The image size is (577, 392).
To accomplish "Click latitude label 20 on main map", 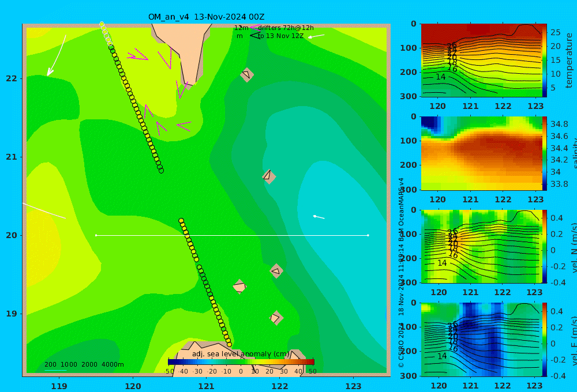I will click(x=12, y=235).
